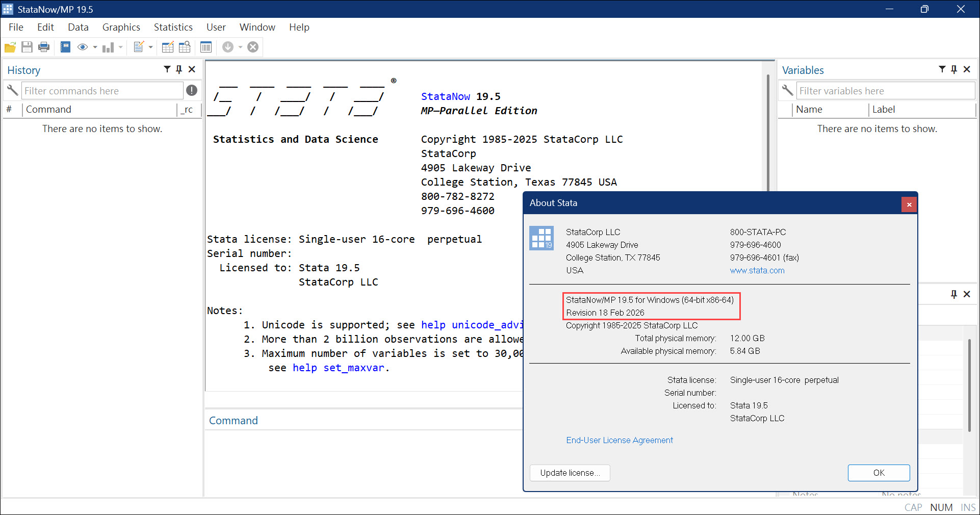980x515 pixels.
Task: Click the Stata 19 logo in About dialog
Action: (541, 238)
